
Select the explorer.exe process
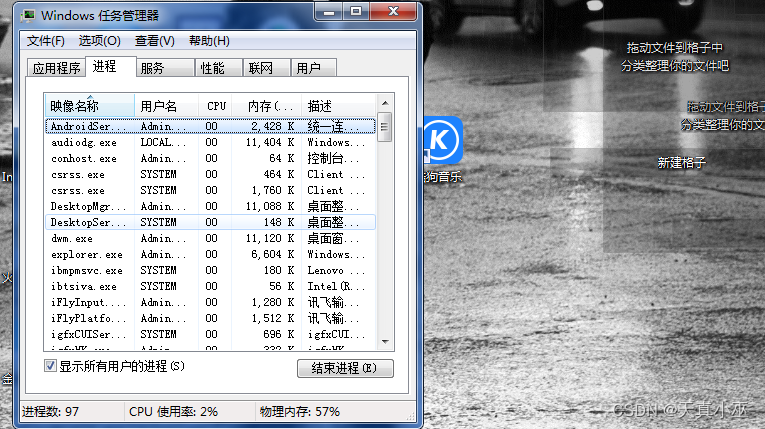point(210,254)
